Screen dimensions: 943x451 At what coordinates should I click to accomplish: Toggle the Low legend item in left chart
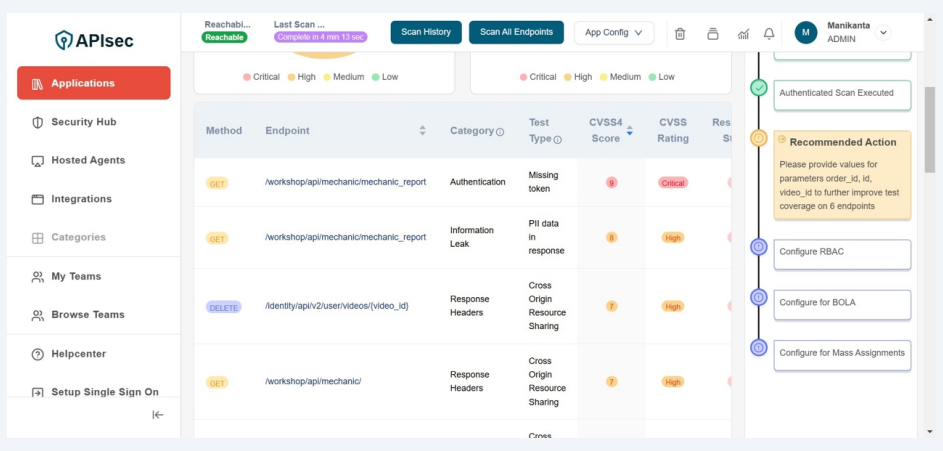point(384,77)
